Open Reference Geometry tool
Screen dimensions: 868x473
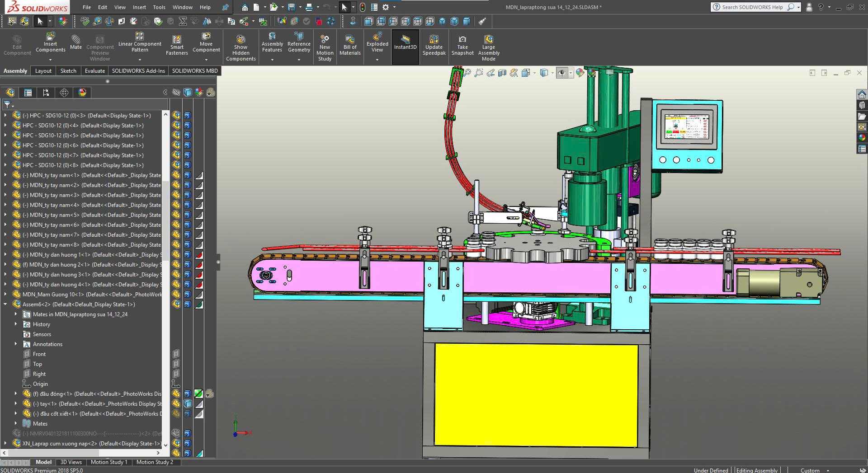click(299, 43)
